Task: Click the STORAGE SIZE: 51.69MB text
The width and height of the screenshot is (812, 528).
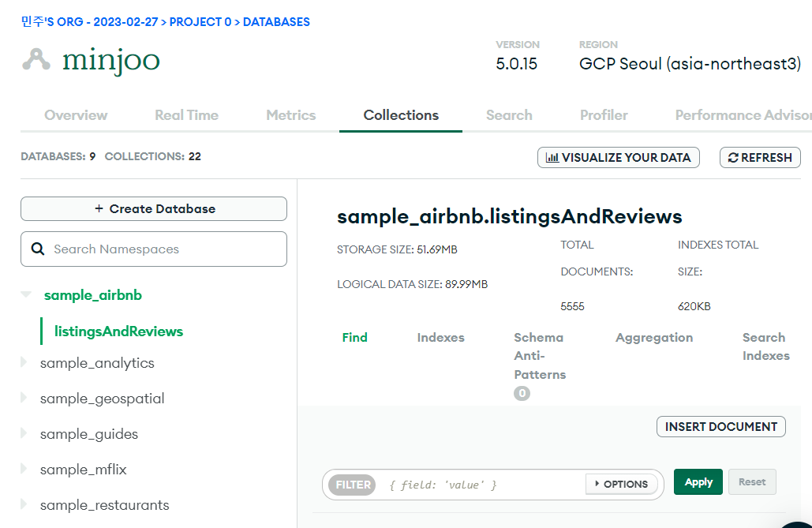Action: [397, 249]
